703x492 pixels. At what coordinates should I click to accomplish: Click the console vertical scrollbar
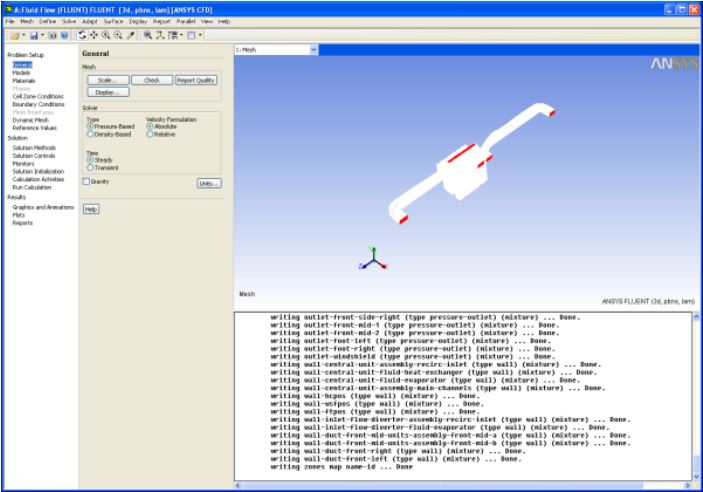point(696,400)
